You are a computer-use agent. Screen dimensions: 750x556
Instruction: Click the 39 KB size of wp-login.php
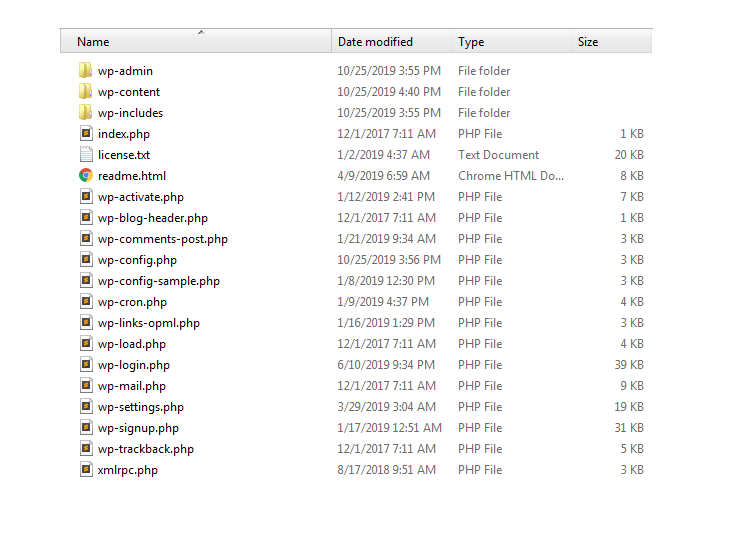click(629, 366)
